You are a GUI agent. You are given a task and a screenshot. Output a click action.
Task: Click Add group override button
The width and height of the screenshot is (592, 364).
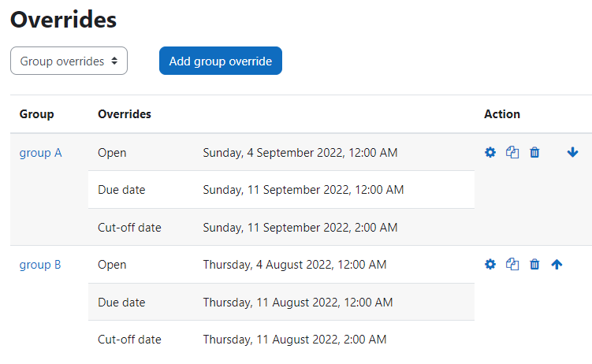(x=221, y=61)
